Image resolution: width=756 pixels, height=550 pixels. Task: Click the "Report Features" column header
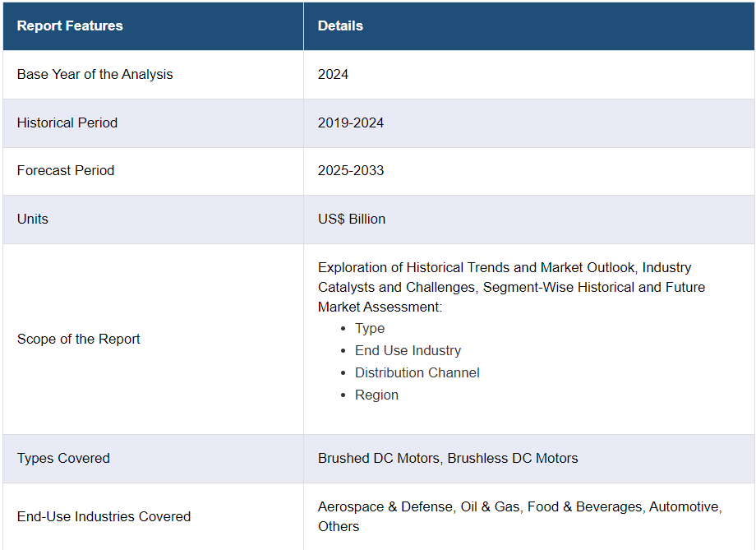pos(70,25)
